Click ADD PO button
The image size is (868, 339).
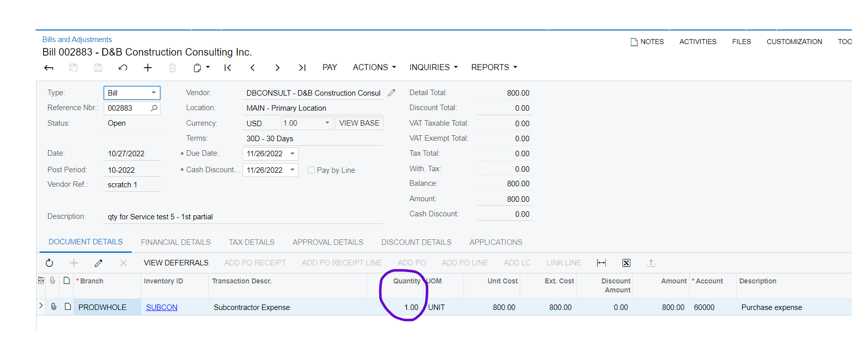coord(412,263)
